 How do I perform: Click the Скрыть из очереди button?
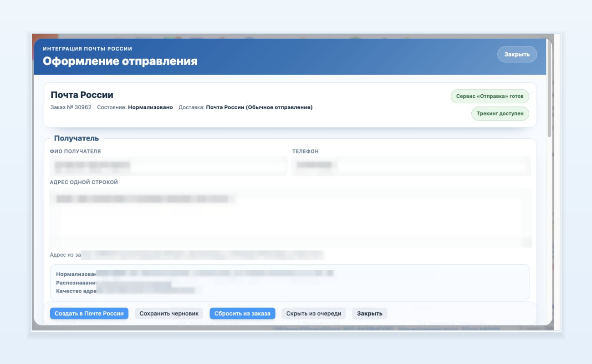tap(314, 313)
